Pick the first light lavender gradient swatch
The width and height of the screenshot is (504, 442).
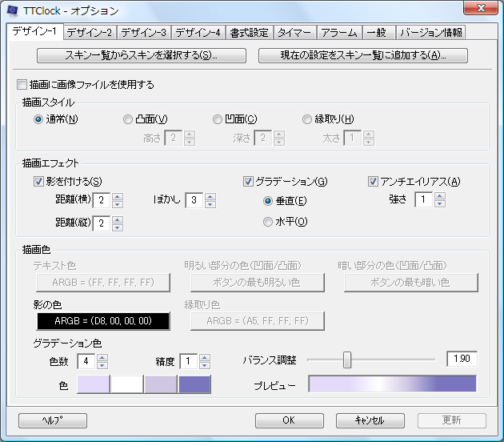pyautogui.click(x=94, y=384)
